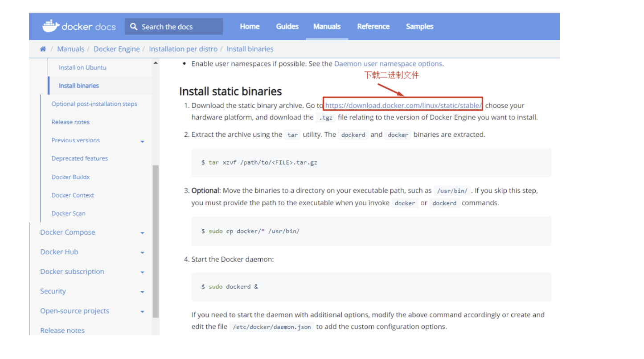
Task: Expand Docker Hub dropdown arrow
Action: click(x=142, y=252)
